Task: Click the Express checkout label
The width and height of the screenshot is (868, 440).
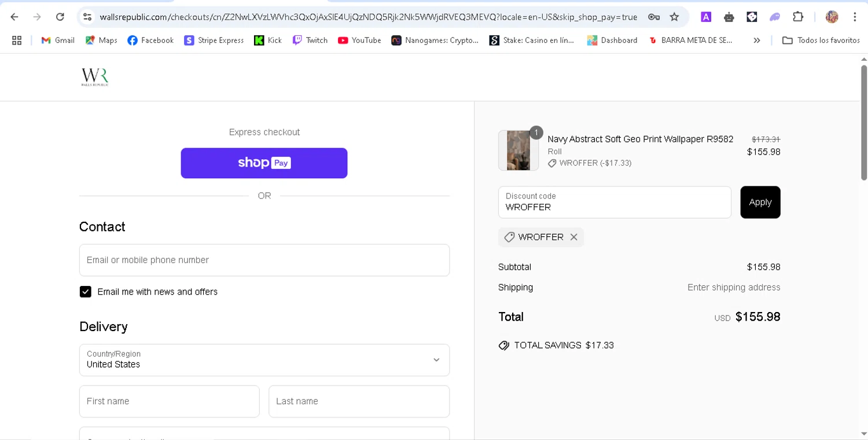Action: coord(264,132)
